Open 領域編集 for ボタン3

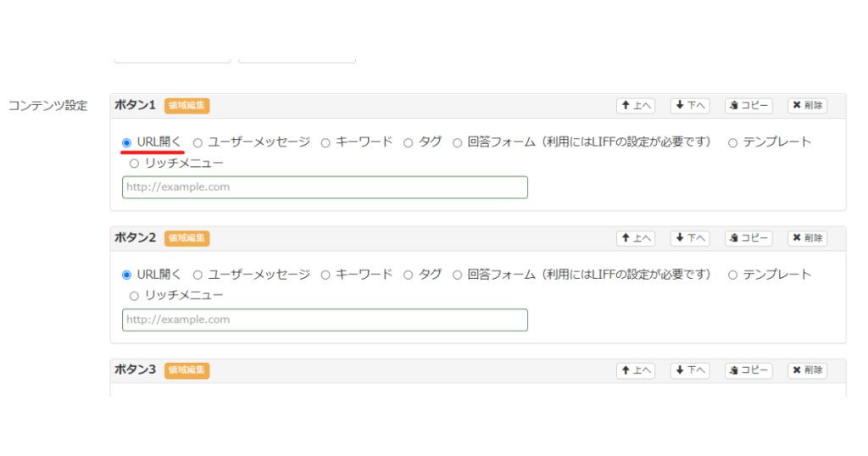pyautogui.click(x=186, y=370)
